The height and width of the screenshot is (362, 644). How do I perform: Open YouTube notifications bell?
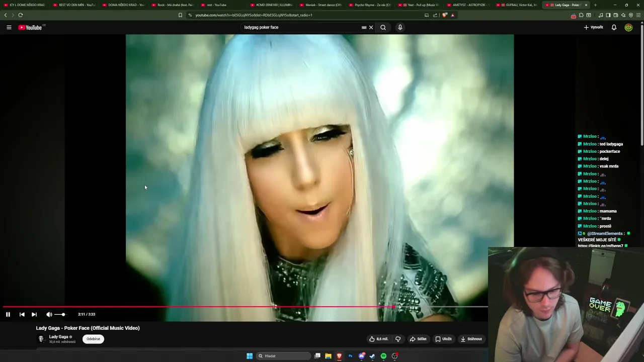(614, 27)
